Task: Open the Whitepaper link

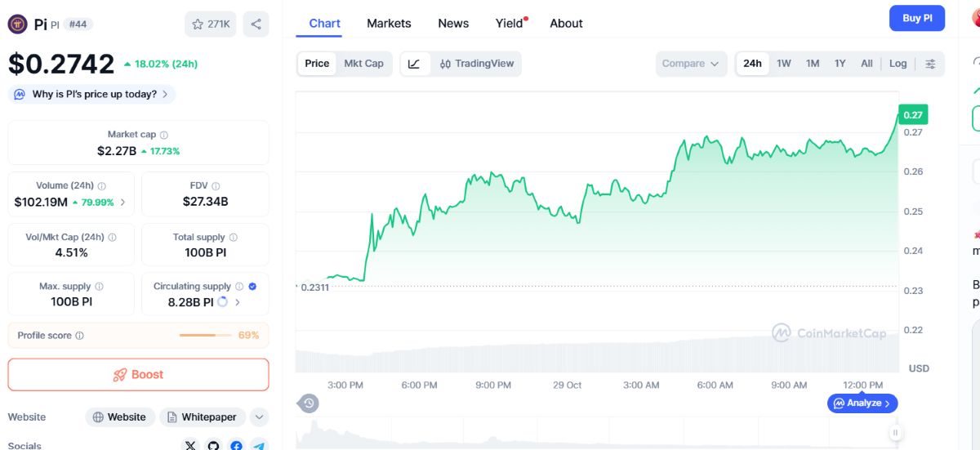Action: pos(202,417)
